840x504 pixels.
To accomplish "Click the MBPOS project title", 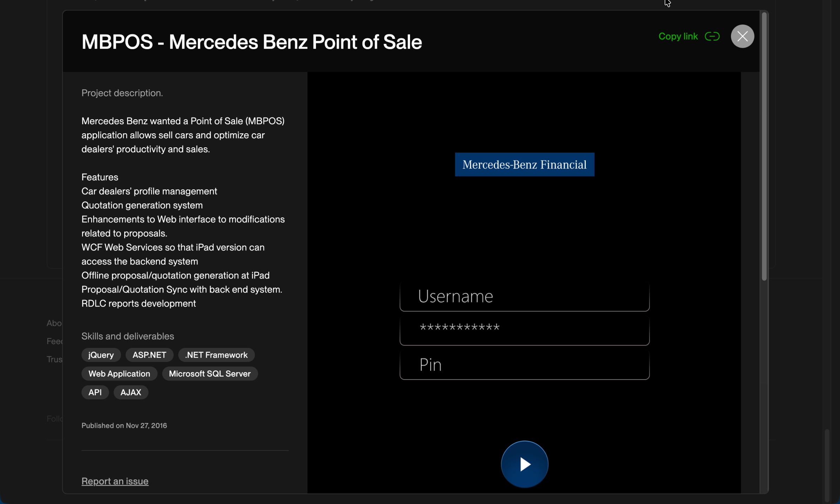I will tap(251, 41).
